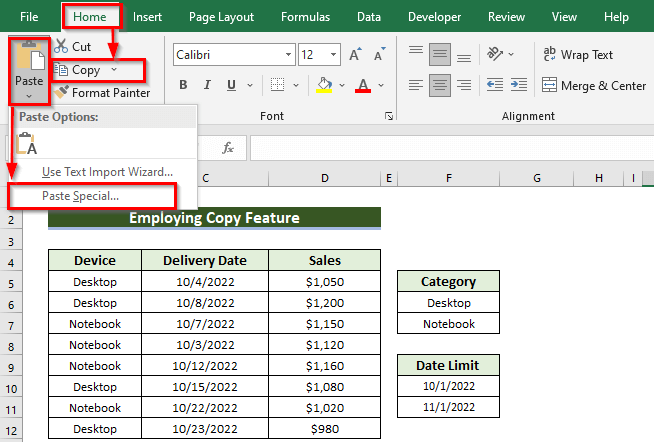Viewport: 654px width, 442px height.
Task: Click Use Text Import Wizard option
Action: (x=107, y=172)
